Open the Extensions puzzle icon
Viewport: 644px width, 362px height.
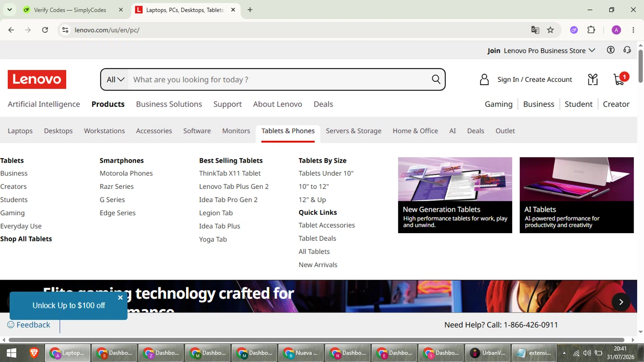[x=591, y=30]
